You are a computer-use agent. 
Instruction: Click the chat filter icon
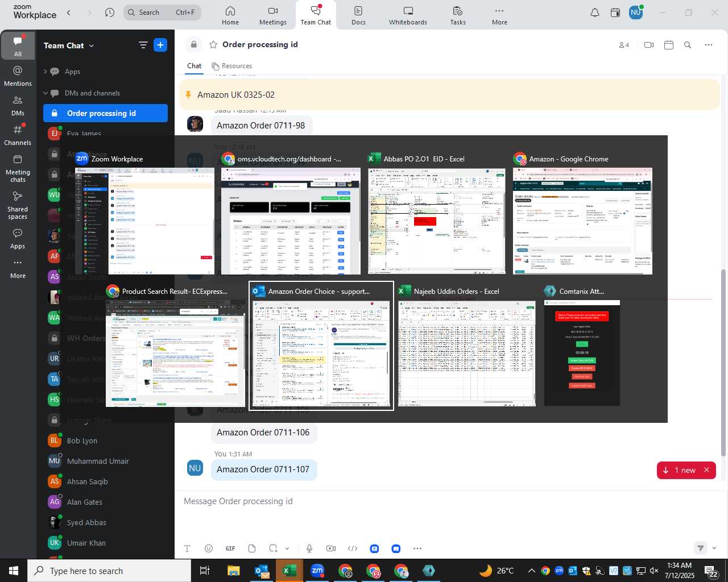coord(143,45)
